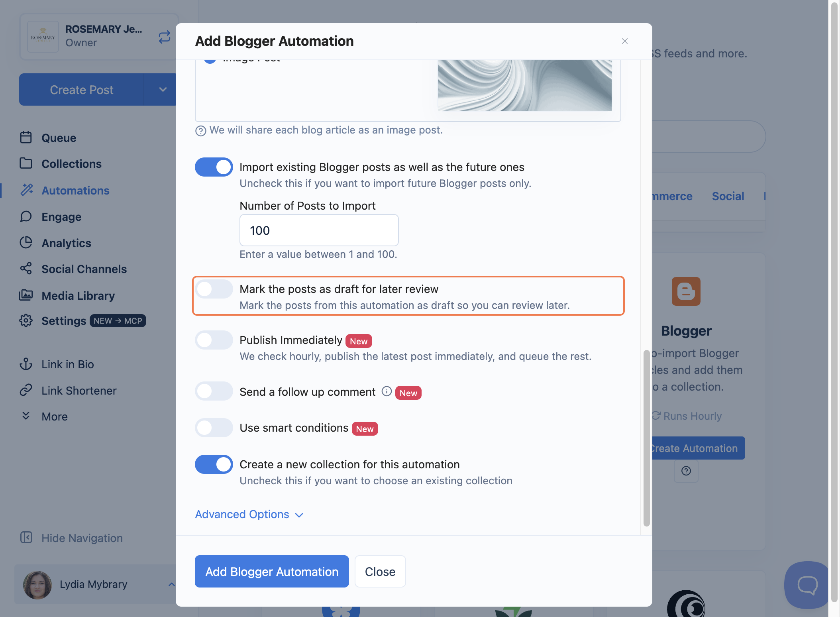Expand Advanced Options
The width and height of the screenshot is (840, 617).
click(x=249, y=515)
